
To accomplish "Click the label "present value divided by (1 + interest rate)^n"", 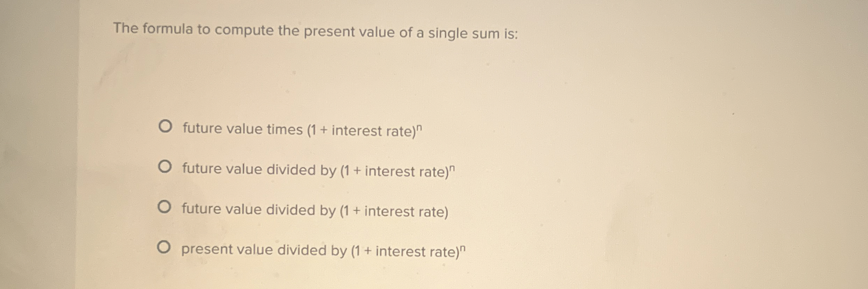I will [x=323, y=249].
